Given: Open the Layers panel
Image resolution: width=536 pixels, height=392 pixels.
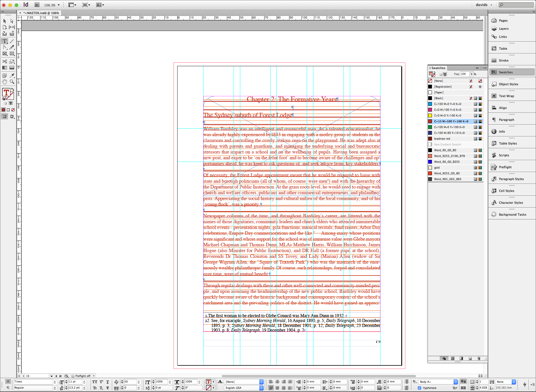Looking at the screenshot, I should [503, 29].
